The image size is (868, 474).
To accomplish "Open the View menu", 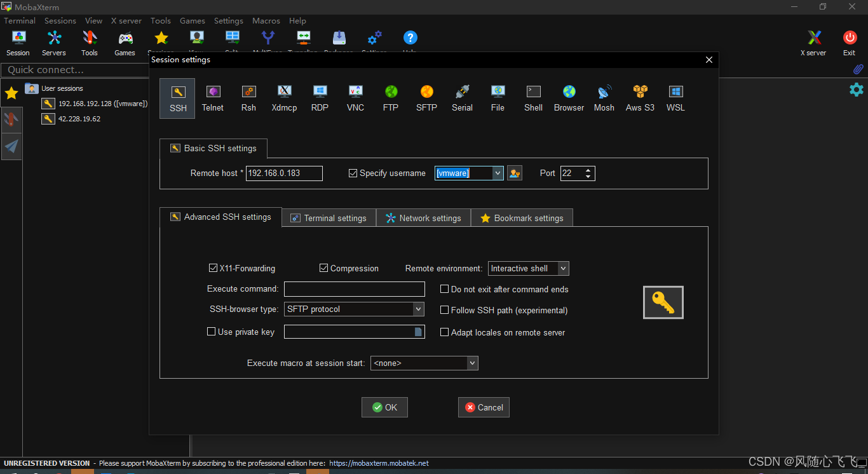I will [x=94, y=20].
